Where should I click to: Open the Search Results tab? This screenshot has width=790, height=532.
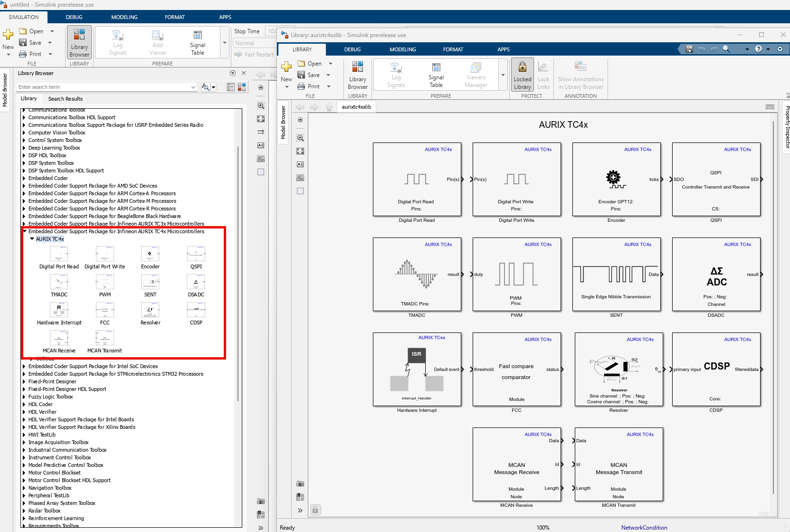pyautogui.click(x=66, y=99)
